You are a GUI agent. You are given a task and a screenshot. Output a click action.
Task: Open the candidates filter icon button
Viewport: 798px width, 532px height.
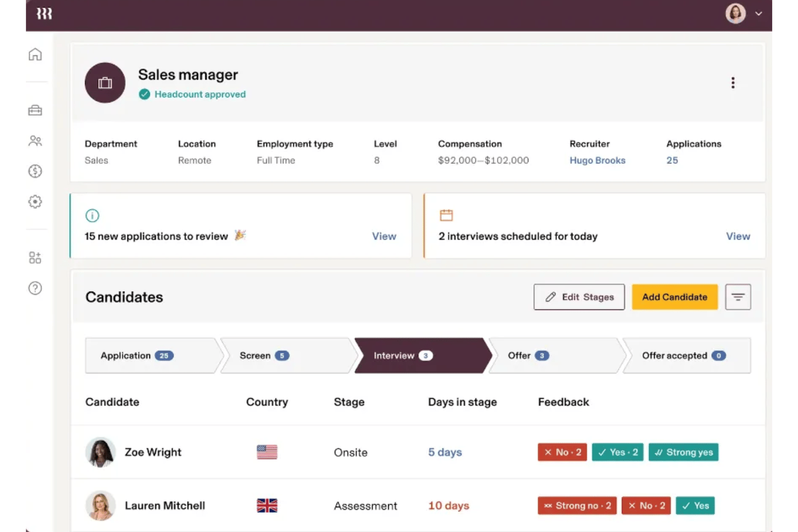(738, 297)
